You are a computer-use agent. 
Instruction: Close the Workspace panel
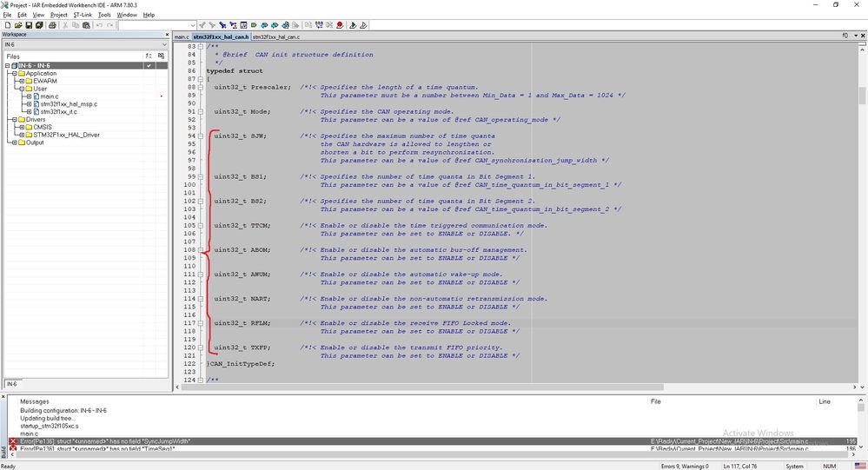(x=166, y=35)
